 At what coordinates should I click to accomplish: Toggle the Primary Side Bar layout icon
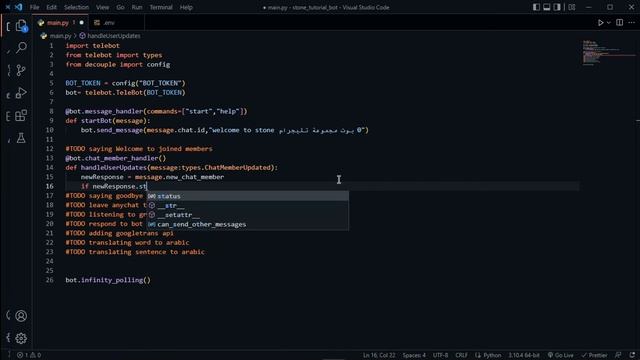click(536, 7)
